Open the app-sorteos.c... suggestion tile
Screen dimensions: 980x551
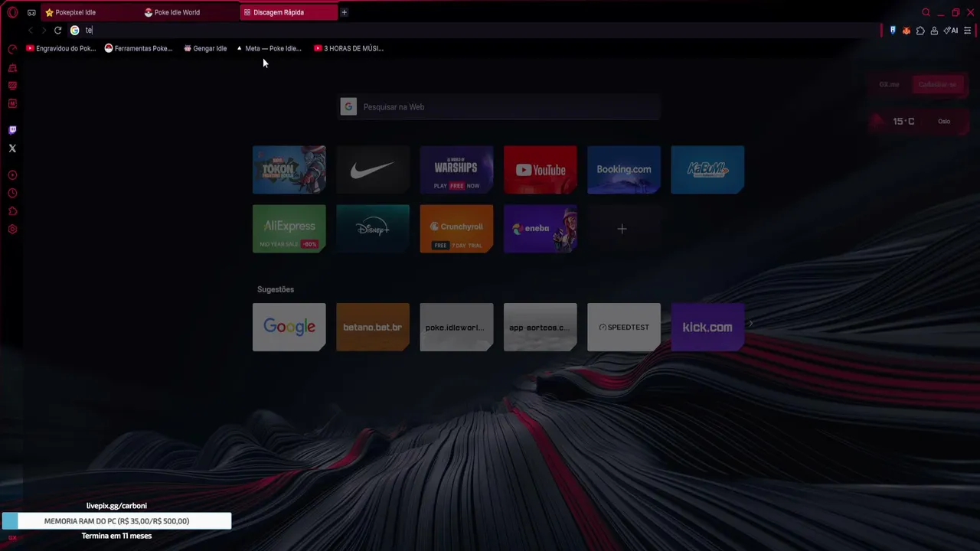point(541,327)
